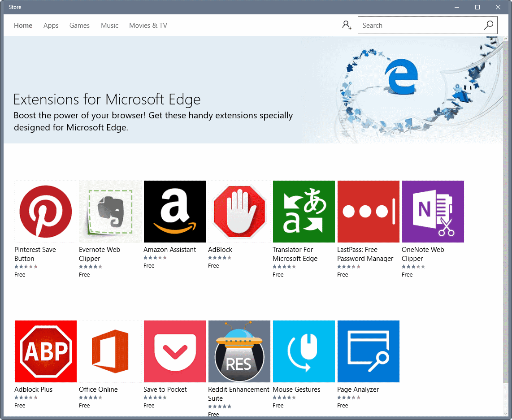Open the Evernote Web Clipper elephant icon
Screen dimensions: 512x420
110,212
